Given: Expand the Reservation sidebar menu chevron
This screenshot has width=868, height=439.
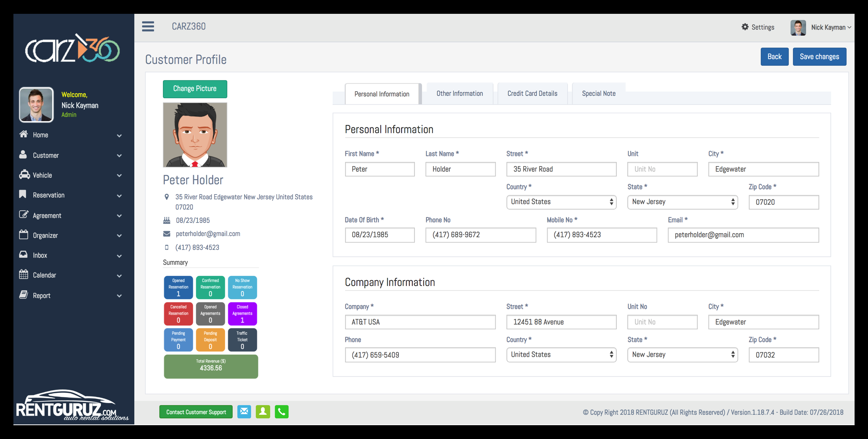Looking at the screenshot, I should pos(119,196).
